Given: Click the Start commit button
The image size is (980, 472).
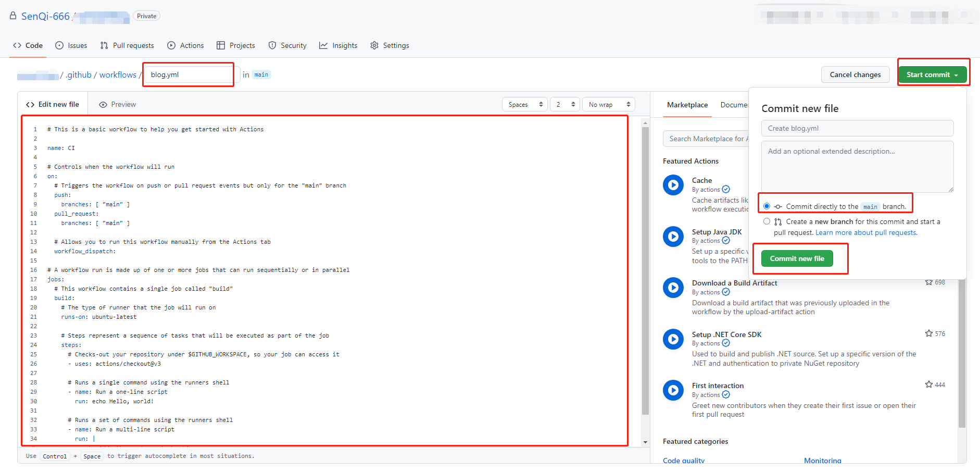Looking at the screenshot, I should [932, 74].
